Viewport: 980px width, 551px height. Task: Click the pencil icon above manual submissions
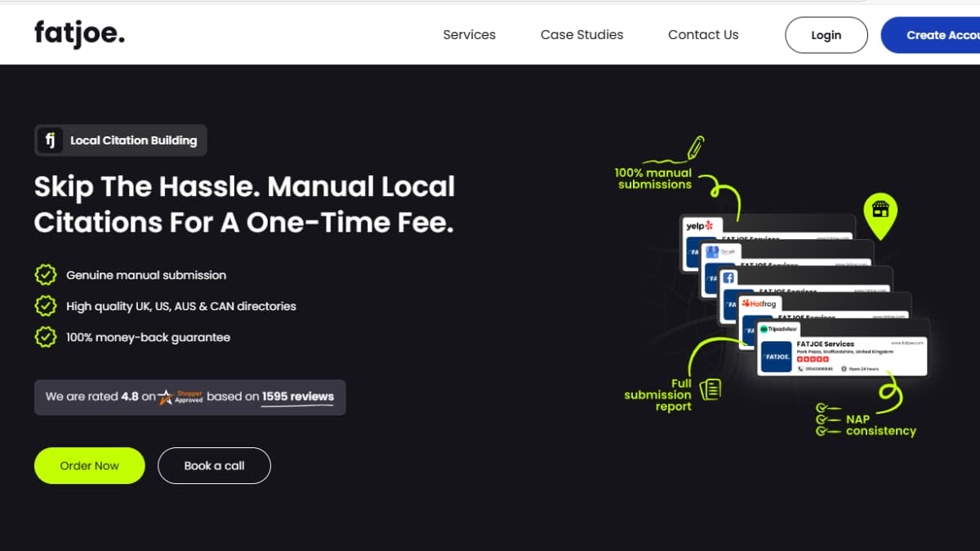(695, 148)
